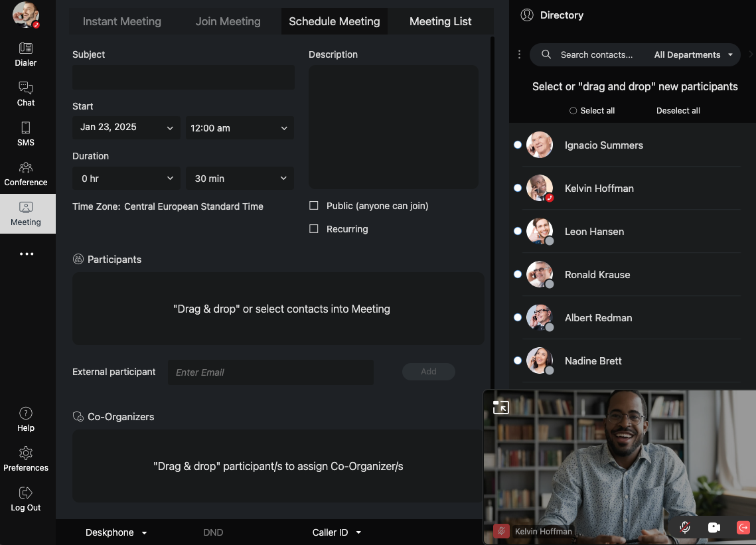Enable Public (anyone can join) checkbox
Image resolution: width=756 pixels, height=545 pixels.
tap(314, 206)
